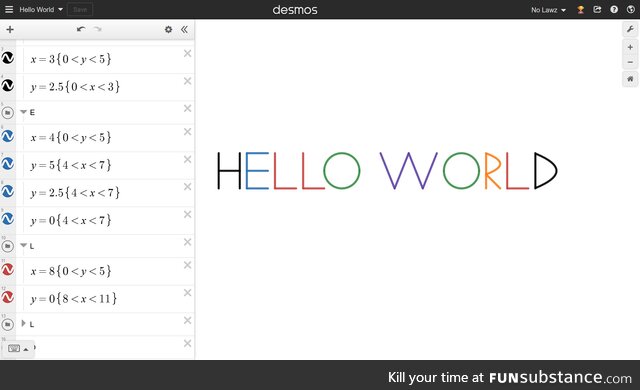Toggle visibility of x=4{0<y<5} curve
Viewport: 640px width, 390px height.
point(7,136)
